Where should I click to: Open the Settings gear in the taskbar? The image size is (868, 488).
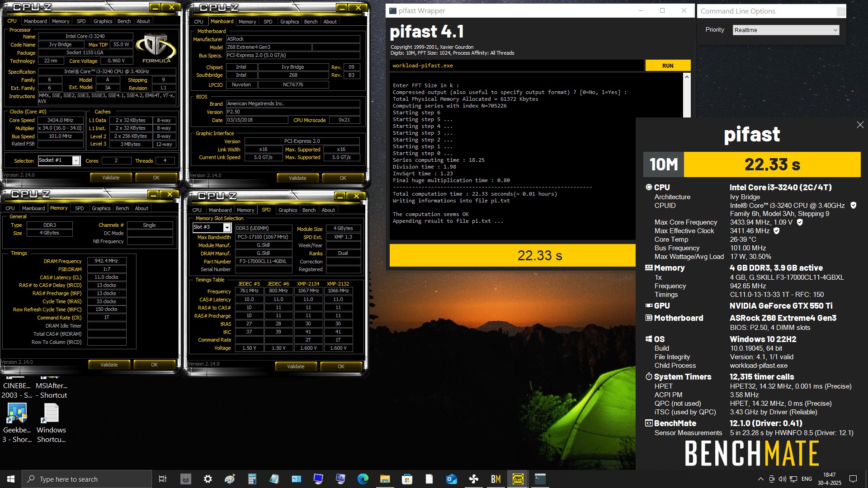click(x=208, y=479)
